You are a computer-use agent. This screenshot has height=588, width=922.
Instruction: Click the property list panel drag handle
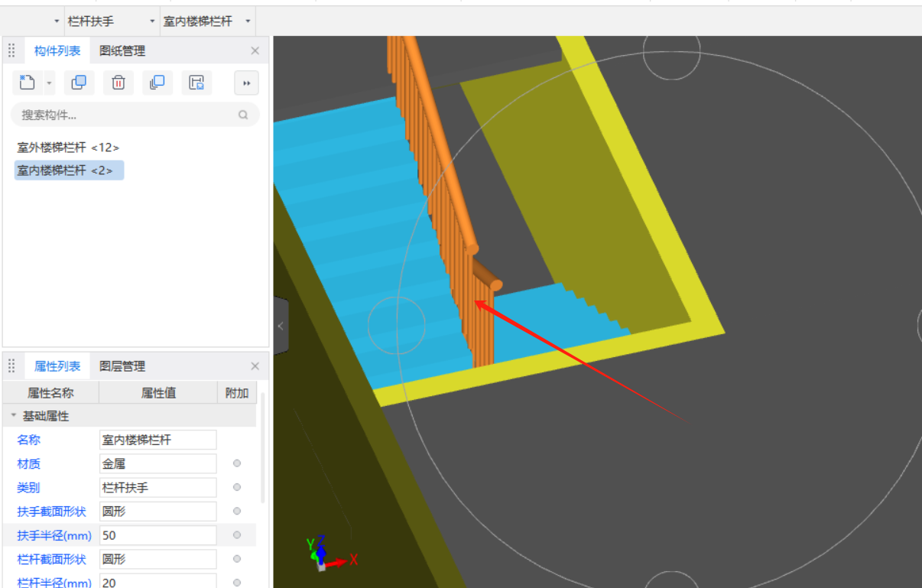[x=11, y=366]
